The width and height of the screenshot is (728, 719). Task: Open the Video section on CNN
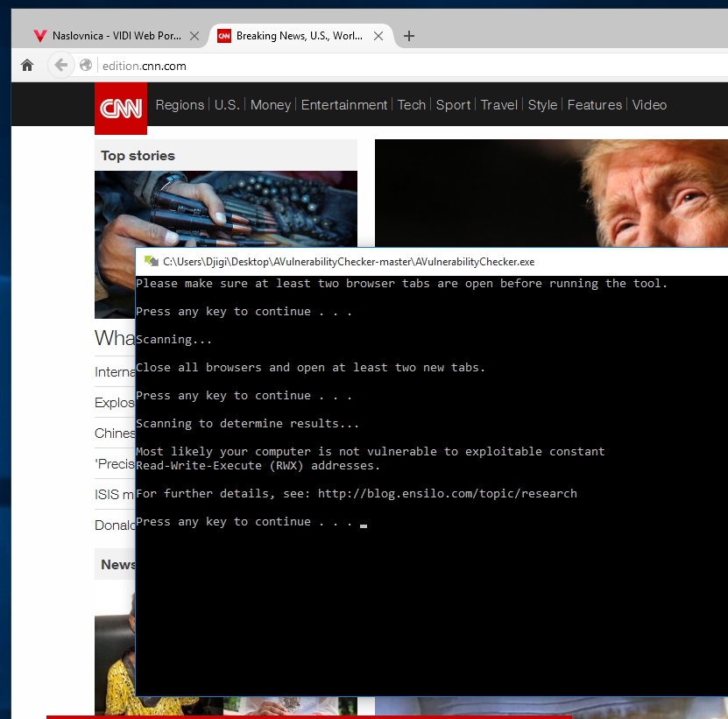point(649,105)
